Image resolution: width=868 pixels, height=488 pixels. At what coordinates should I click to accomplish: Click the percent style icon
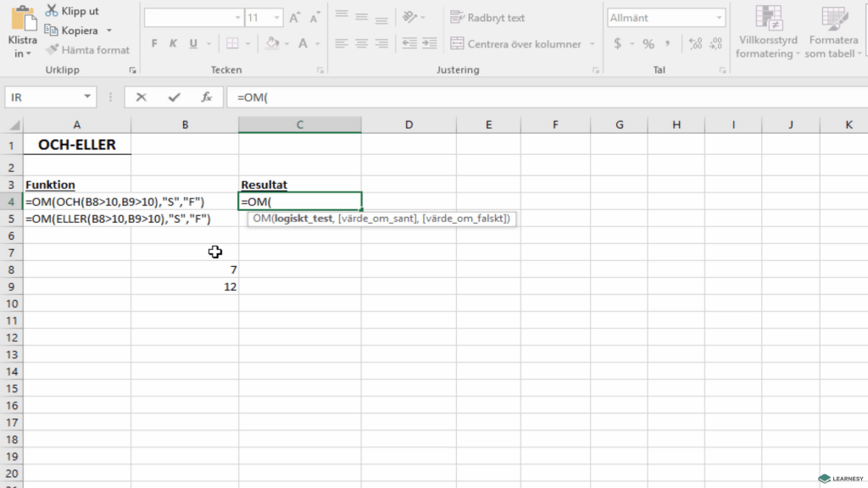[648, 44]
